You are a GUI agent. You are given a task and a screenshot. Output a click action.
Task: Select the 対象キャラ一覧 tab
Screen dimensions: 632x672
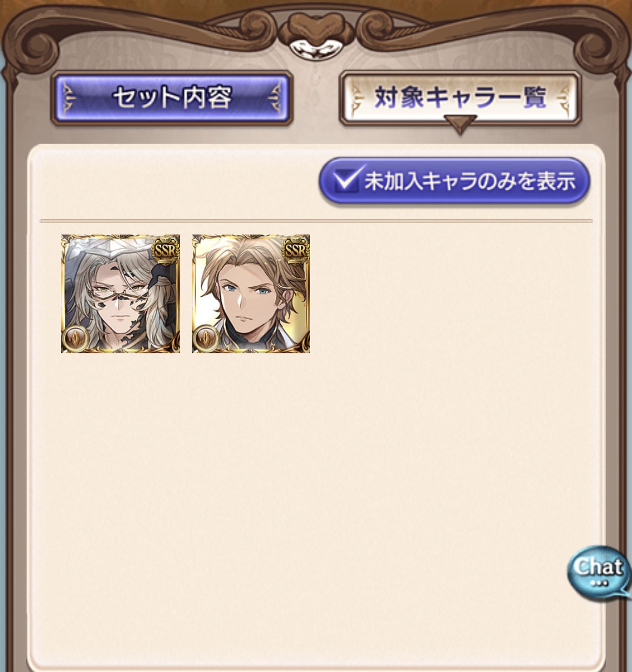460,98
